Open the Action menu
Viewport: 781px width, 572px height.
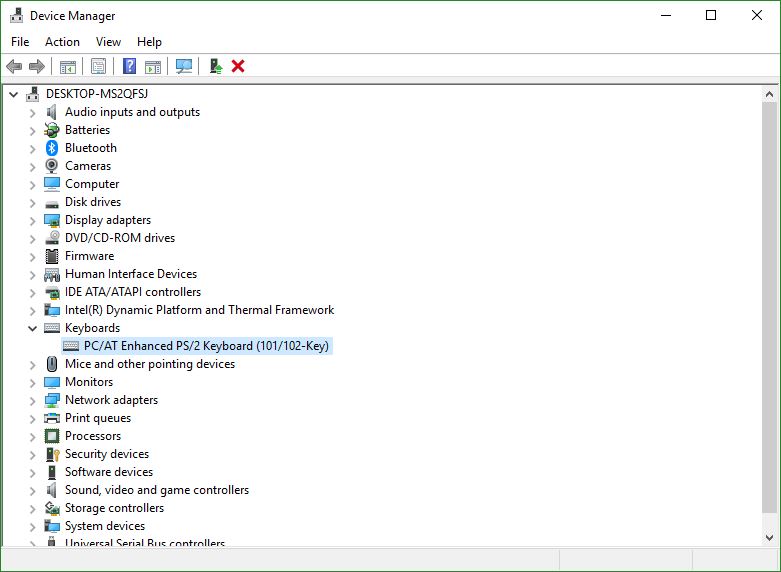[x=62, y=42]
